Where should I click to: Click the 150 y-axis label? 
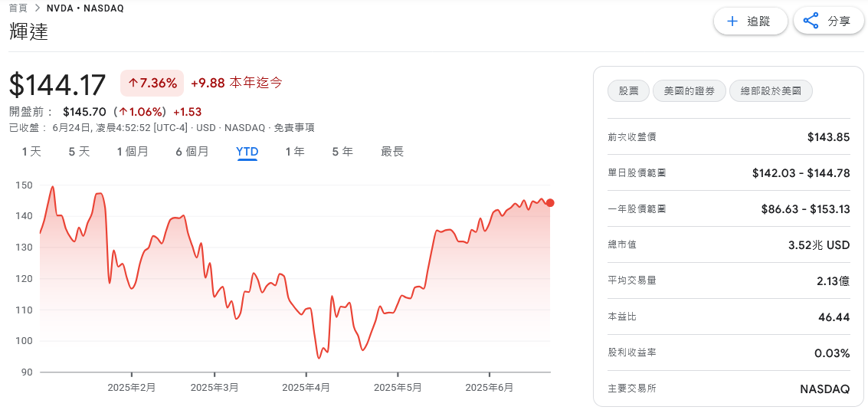point(25,185)
